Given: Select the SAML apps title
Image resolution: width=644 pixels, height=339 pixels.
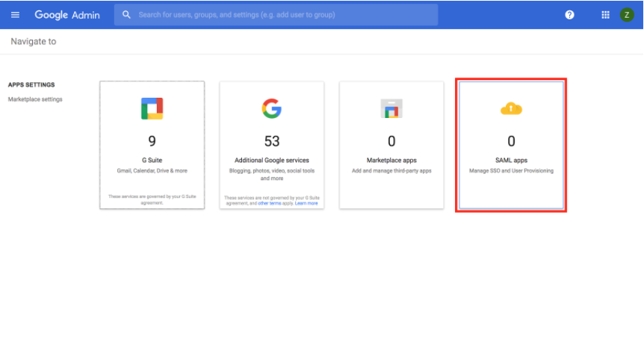Looking at the screenshot, I should click(x=511, y=160).
